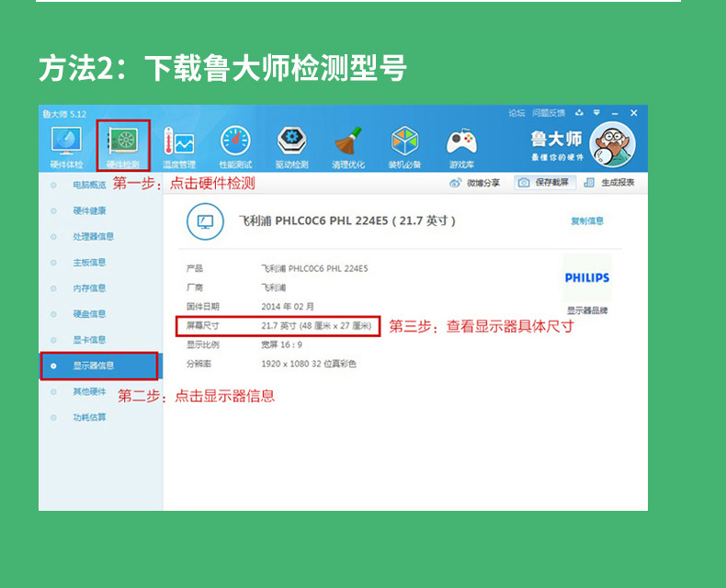Select 内存信息 in sidebar
This screenshot has width=726, height=588.
click(89, 288)
